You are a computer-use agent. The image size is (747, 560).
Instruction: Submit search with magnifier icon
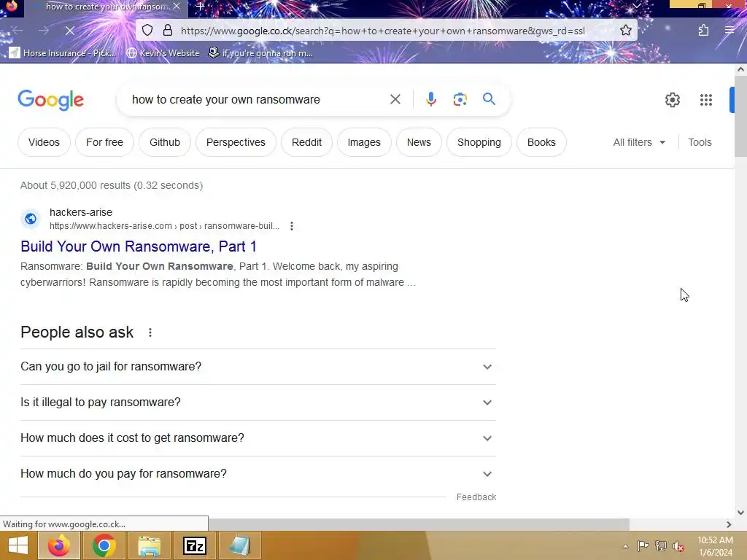point(489,99)
